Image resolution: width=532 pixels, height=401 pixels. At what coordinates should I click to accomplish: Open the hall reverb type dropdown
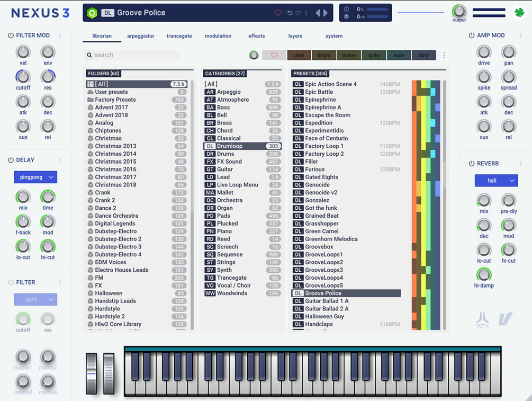(497, 181)
